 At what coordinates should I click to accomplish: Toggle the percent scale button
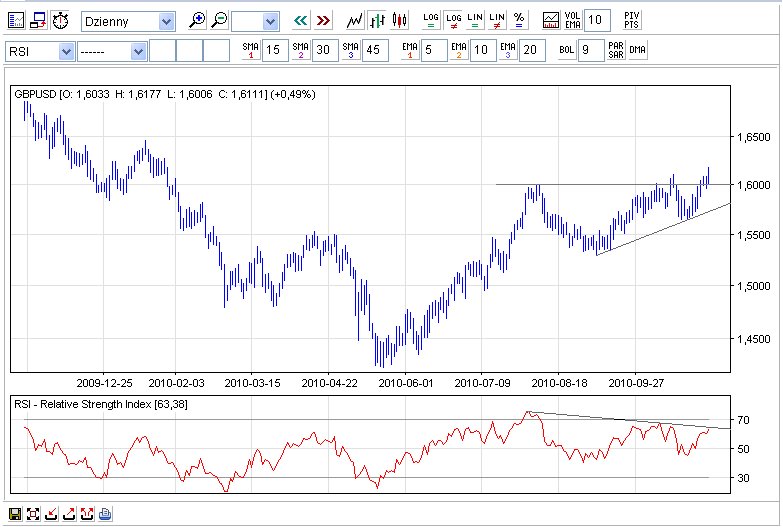(518, 20)
